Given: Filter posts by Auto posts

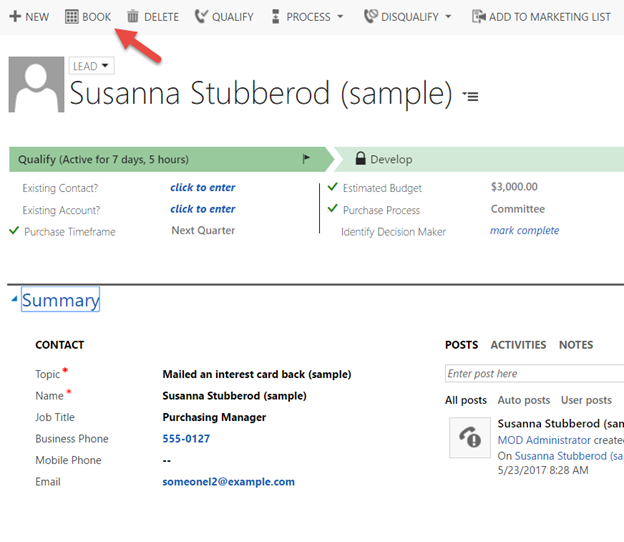Looking at the screenshot, I should [x=523, y=400].
